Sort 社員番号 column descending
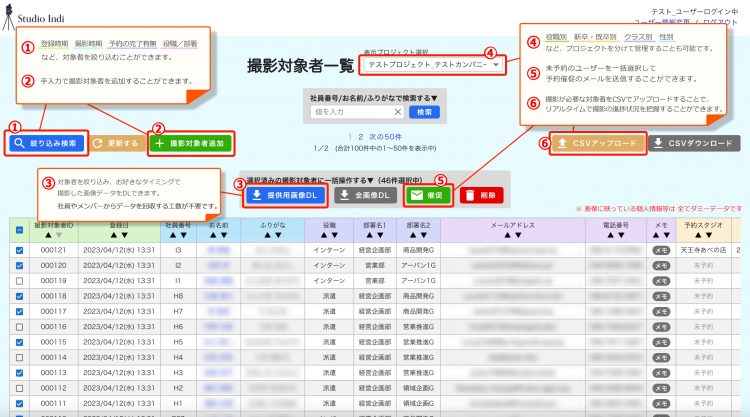 coord(184,235)
